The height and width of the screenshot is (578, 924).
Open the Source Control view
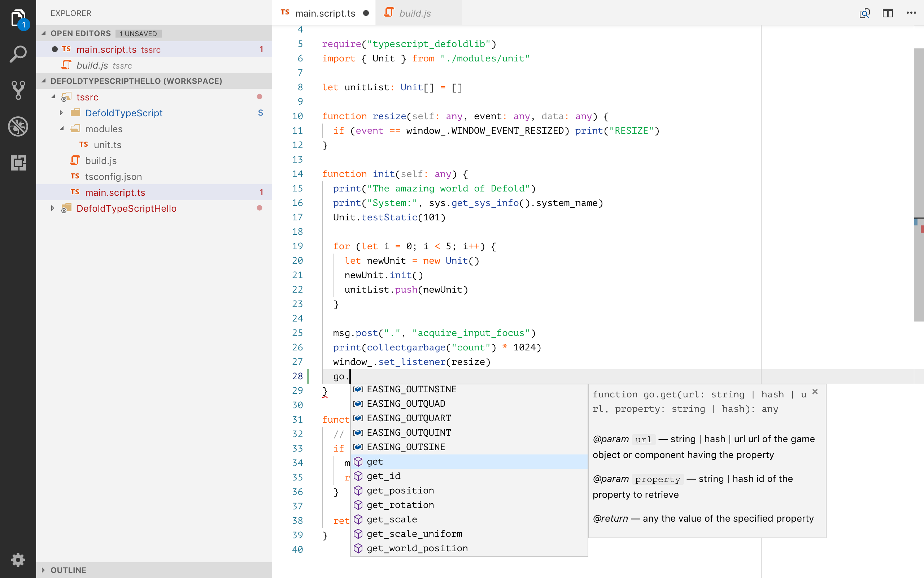pos(18,90)
